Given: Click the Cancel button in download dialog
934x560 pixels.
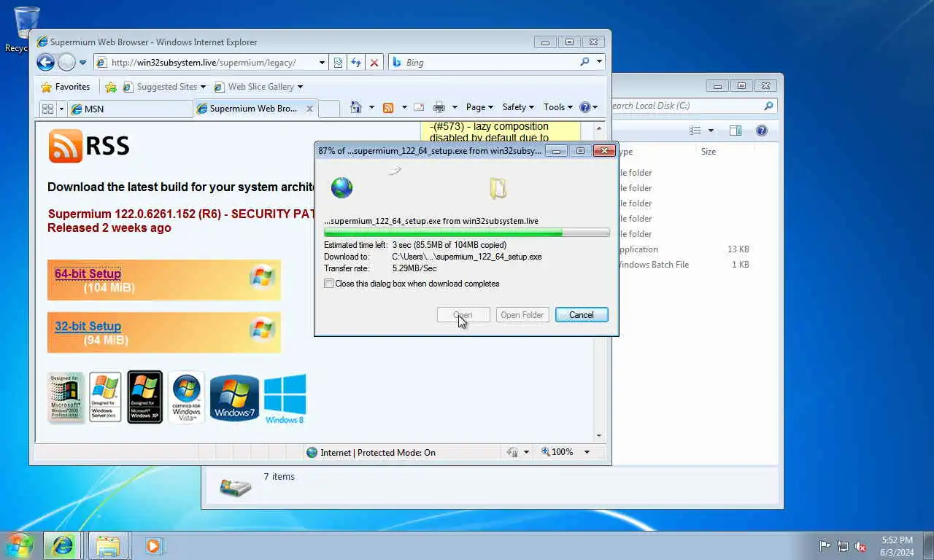Looking at the screenshot, I should pos(582,315).
